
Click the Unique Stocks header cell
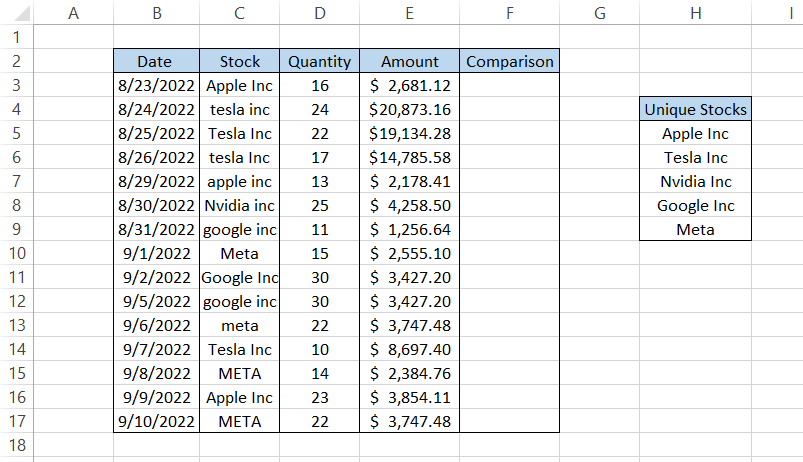pyautogui.click(x=695, y=109)
